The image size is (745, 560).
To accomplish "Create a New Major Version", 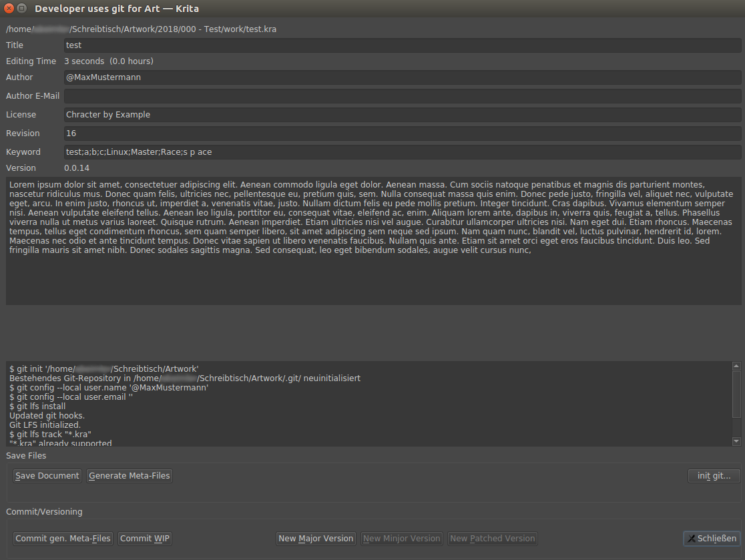I will click(x=316, y=538).
